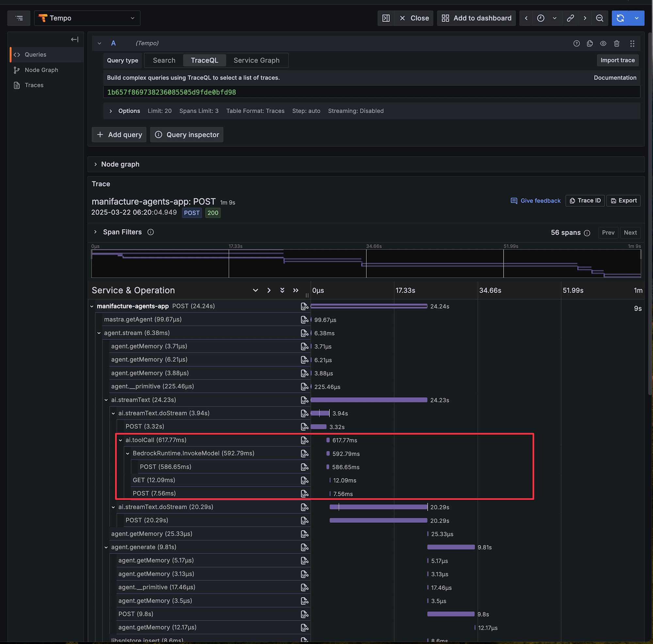Screen dimensions: 653x644
Task: Expand one level chevron-down icon
Action: pos(256,290)
